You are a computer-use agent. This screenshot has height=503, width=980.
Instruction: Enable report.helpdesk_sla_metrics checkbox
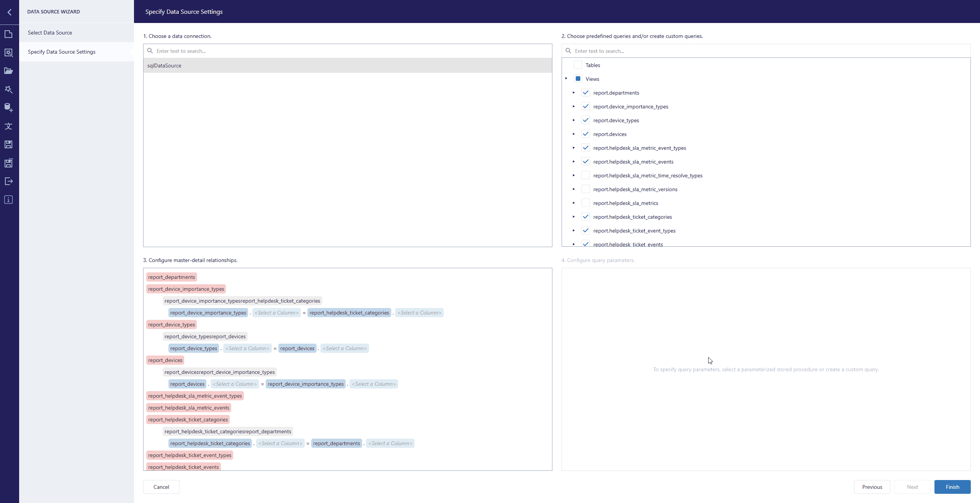point(586,203)
